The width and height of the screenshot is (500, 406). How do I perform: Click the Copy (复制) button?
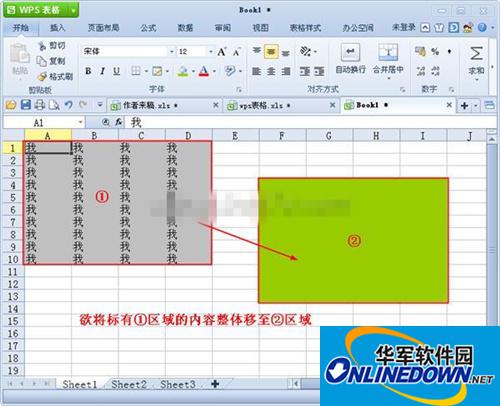[51, 61]
